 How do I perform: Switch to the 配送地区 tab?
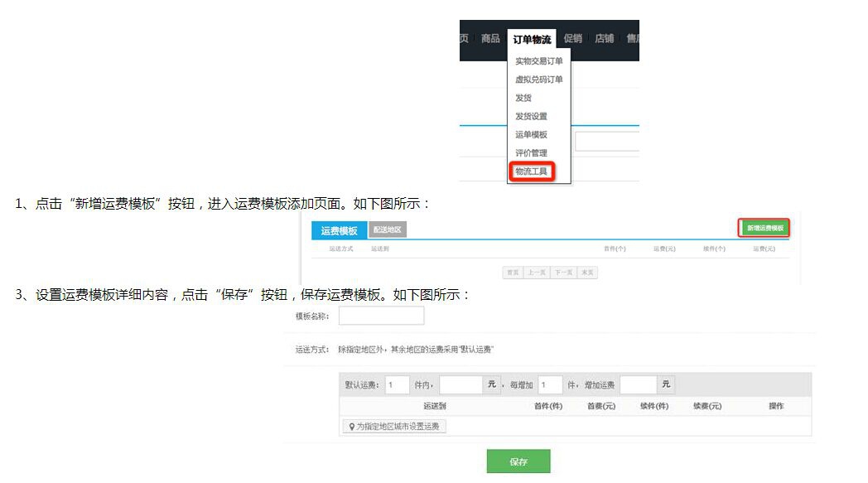click(x=387, y=229)
